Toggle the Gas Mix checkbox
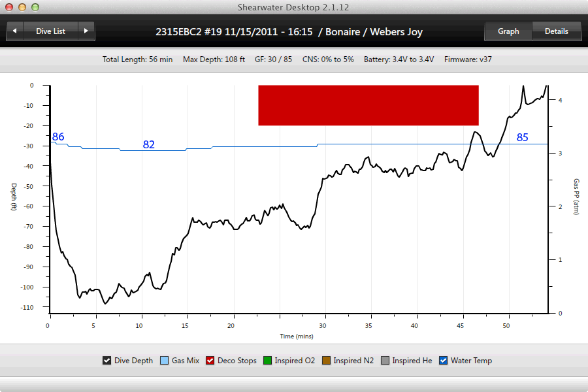Image resolution: width=588 pixels, height=392 pixels. click(165, 361)
